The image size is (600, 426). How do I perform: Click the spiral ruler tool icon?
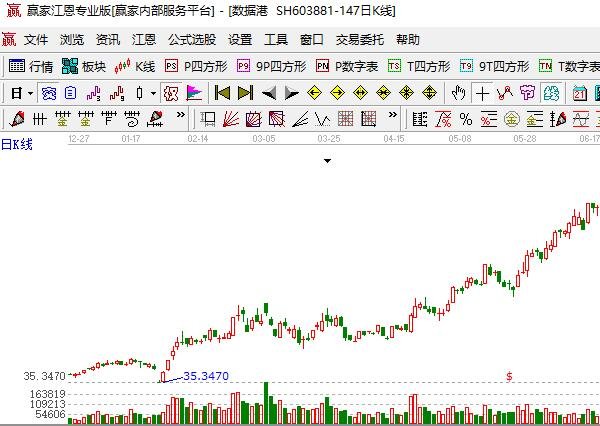click(x=132, y=119)
